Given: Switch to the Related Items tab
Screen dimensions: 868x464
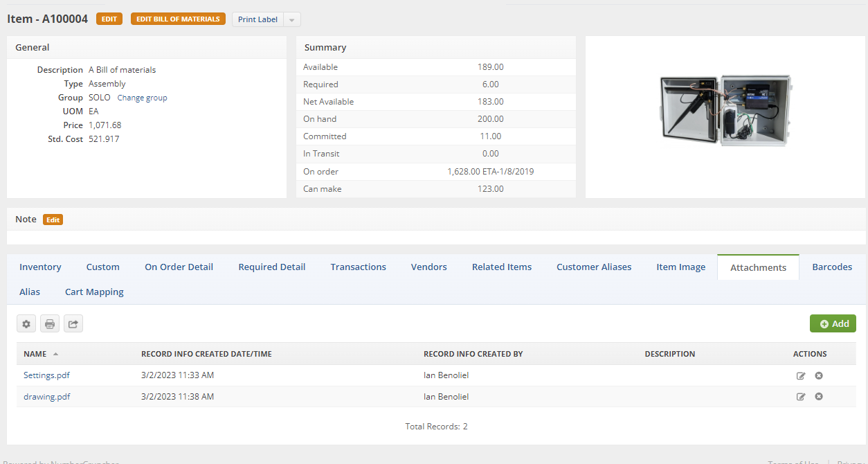Looking at the screenshot, I should tap(502, 267).
